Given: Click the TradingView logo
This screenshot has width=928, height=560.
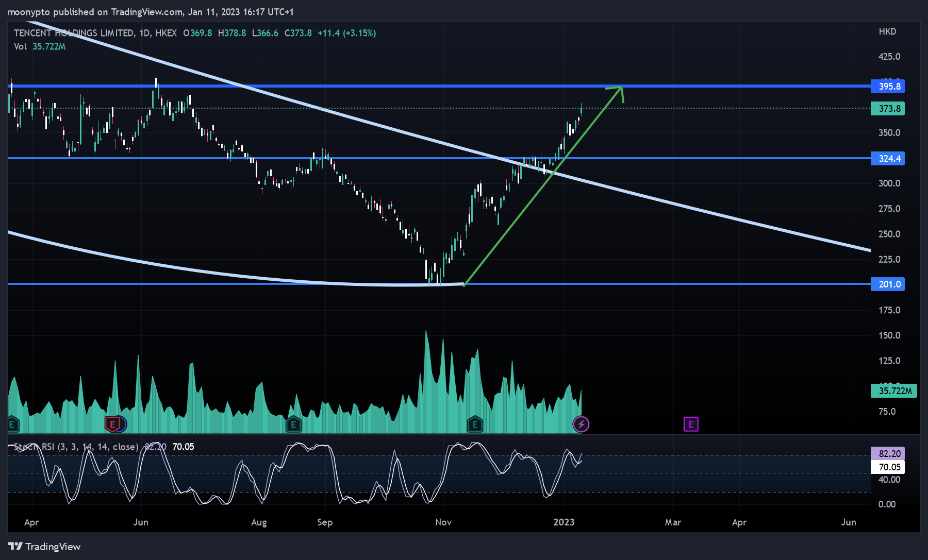Looking at the screenshot, I should (44, 547).
